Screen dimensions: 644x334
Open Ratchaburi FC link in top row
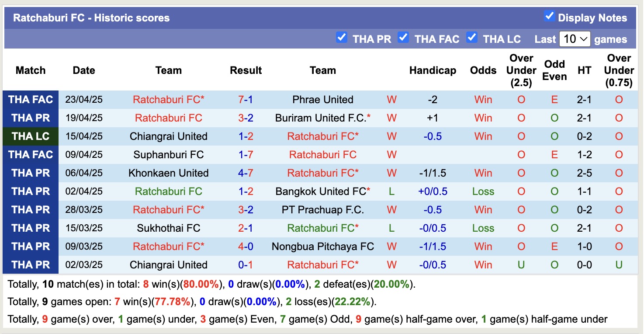(x=169, y=99)
